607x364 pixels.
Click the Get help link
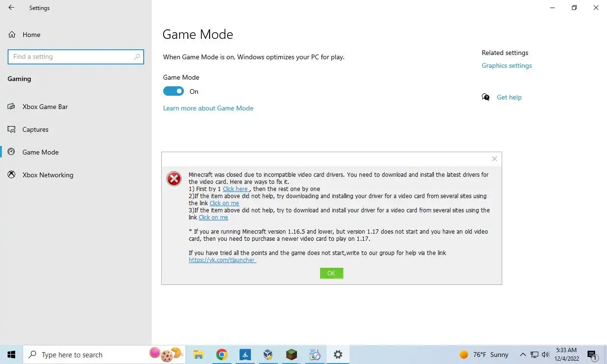point(509,97)
